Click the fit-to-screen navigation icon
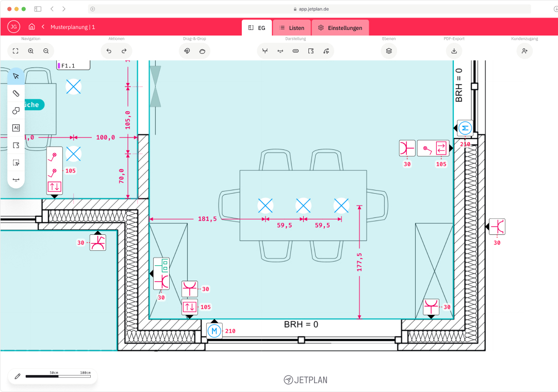This screenshot has height=392, width=558. (15, 51)
